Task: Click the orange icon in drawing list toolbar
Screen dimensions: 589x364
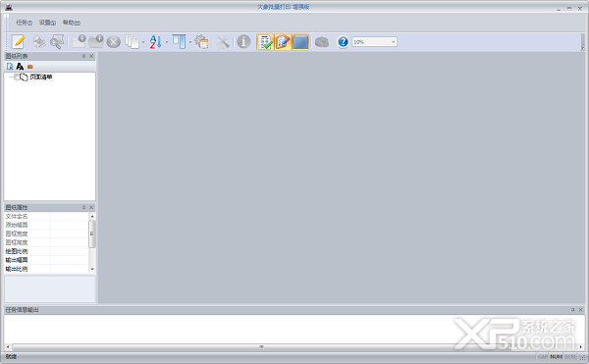Action: coord(30,67)
